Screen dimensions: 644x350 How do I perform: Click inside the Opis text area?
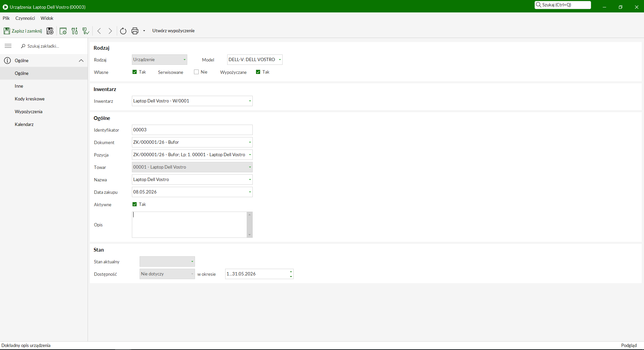[x=189, y=225]
